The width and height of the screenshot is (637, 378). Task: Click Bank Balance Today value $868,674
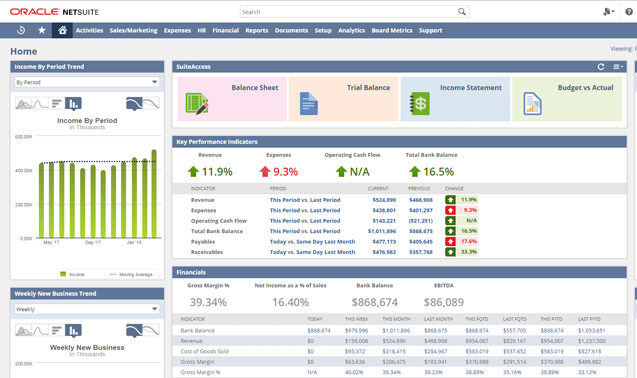(319, 331)
